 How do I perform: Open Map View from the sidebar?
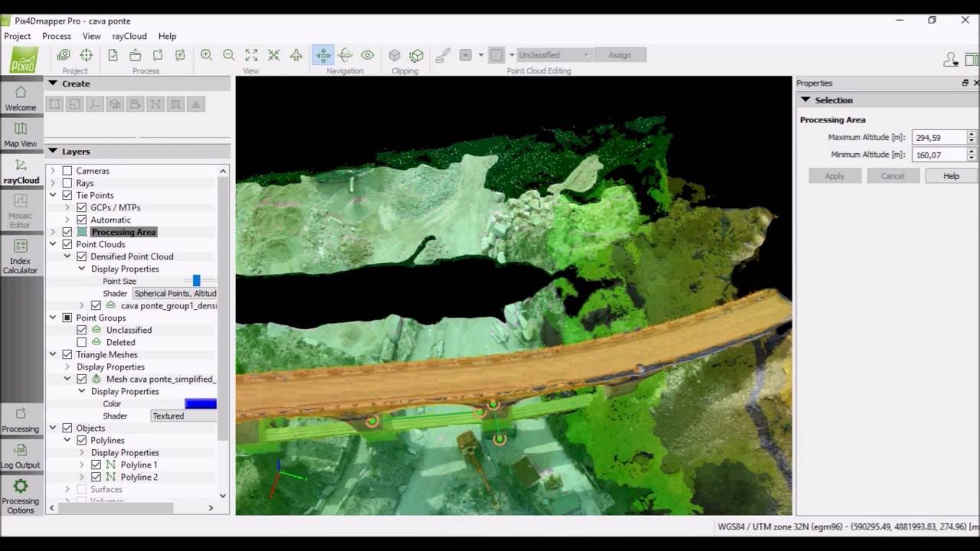(21, 135)
